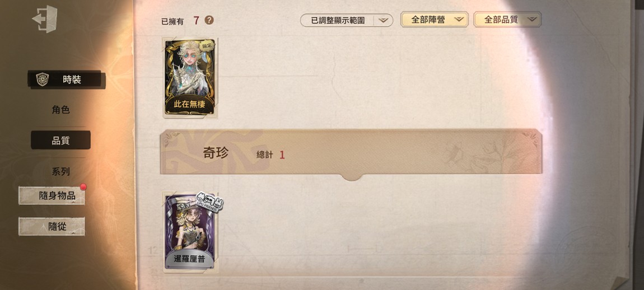This screenshot has height=290, width=644.
Task: Click the shield emblem beside 時裝
Action: tap(43, 79)
